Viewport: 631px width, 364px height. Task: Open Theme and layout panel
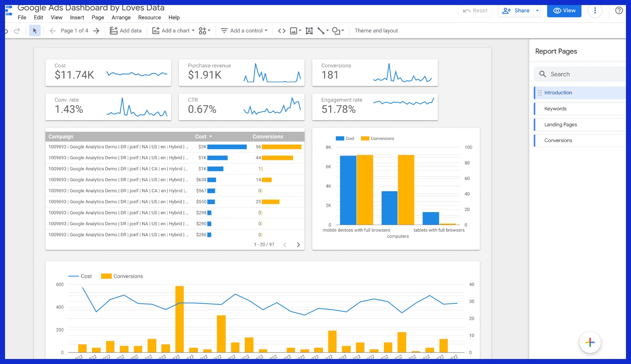pyautogui.click(x=376, y=31)
